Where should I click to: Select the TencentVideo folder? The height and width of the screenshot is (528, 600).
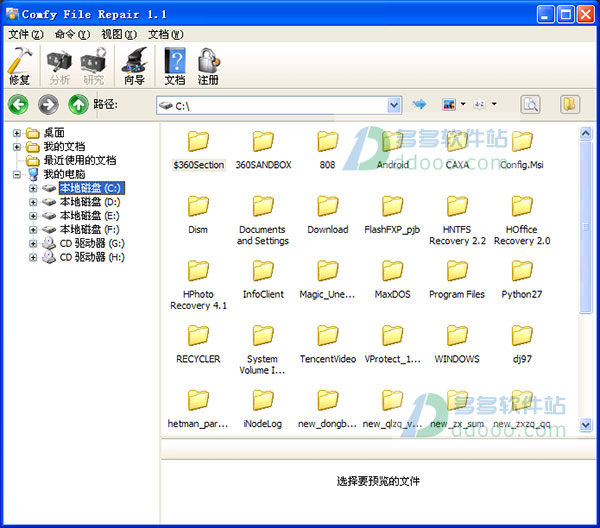(328, 344)
